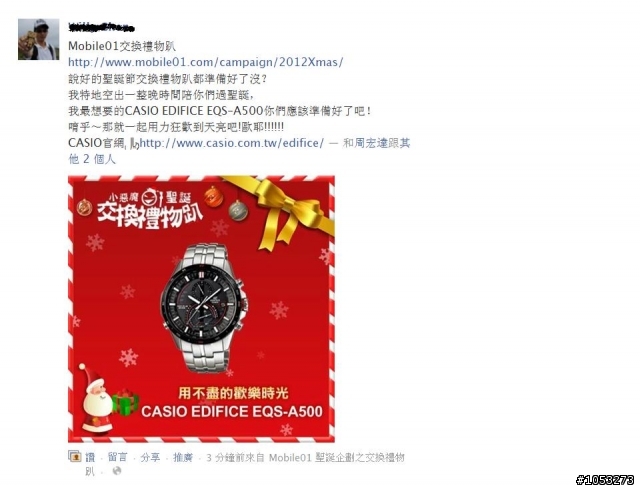Click the #1053273 watermark number
Viewport: 640px width, 488px height.
coord(605,480)
